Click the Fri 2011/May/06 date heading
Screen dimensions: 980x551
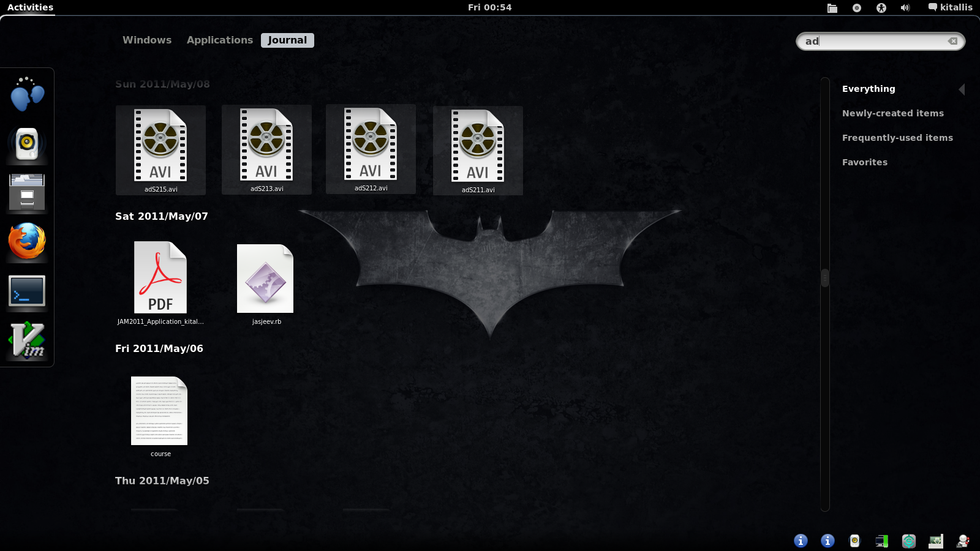click(x=159, y=348)
